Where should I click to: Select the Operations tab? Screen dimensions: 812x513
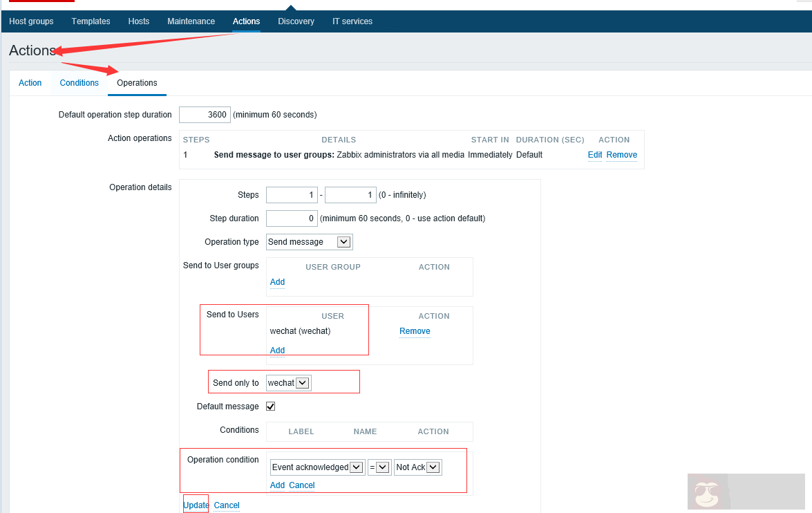pos(136,82)
